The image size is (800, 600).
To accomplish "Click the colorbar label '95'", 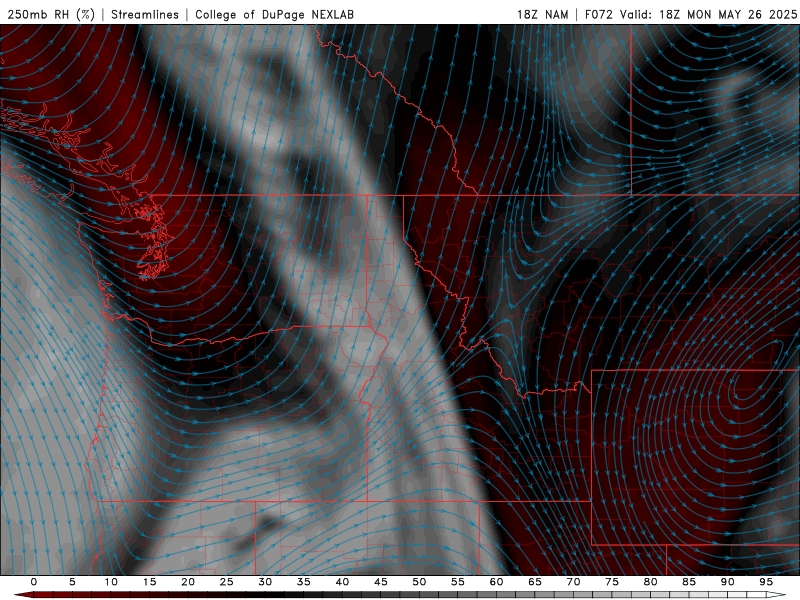I will click(766, 582).
